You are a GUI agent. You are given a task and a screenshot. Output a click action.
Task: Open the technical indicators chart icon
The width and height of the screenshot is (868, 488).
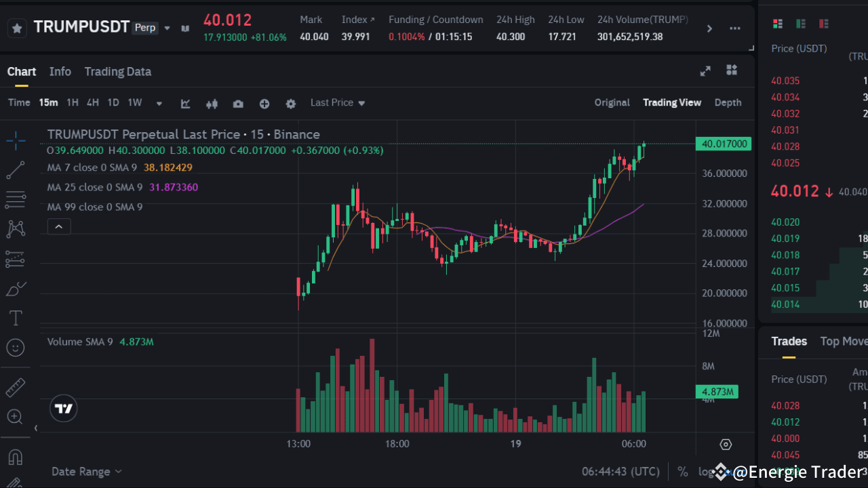tap(185, 104)
